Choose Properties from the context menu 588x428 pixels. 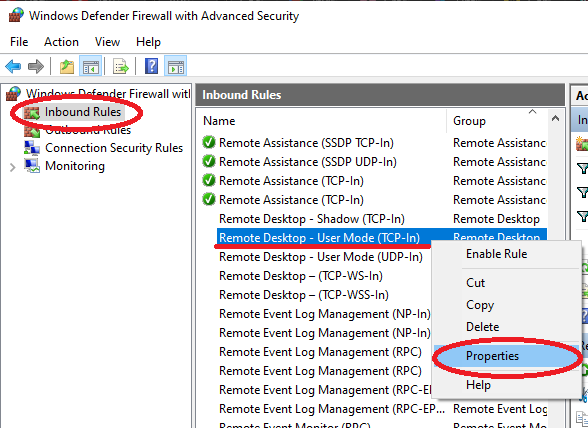492,356
